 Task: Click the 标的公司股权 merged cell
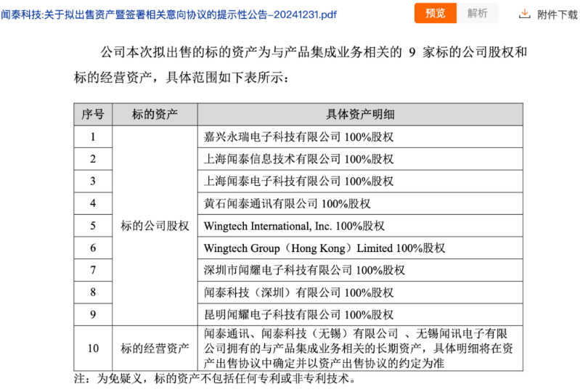pyautogui.click(x=154, y=226)
